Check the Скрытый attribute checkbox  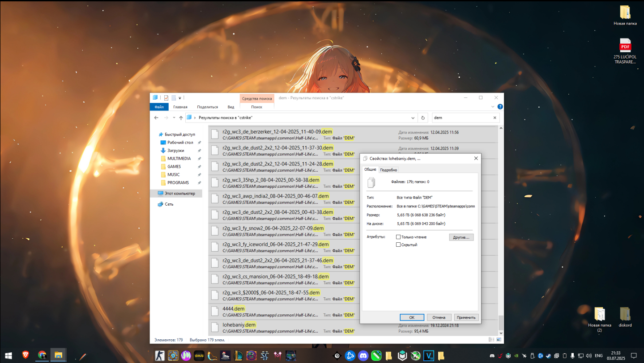398,245
